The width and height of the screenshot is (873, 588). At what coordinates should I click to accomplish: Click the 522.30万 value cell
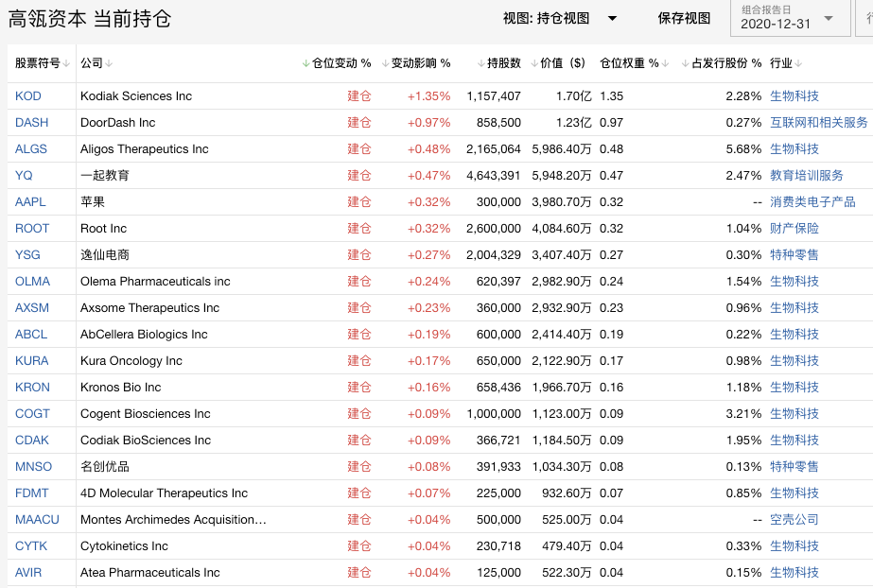point(567,573)
